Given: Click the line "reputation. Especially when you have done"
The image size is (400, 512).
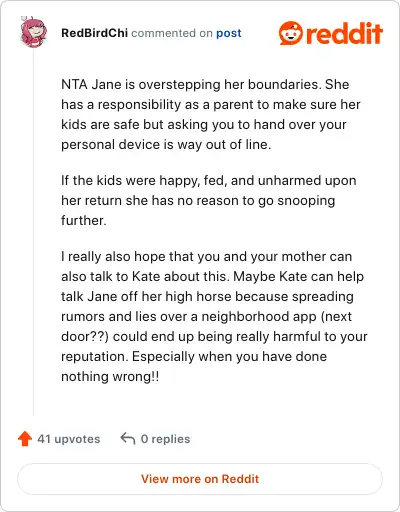Looking at the screenshot, I should pos(194,357).
